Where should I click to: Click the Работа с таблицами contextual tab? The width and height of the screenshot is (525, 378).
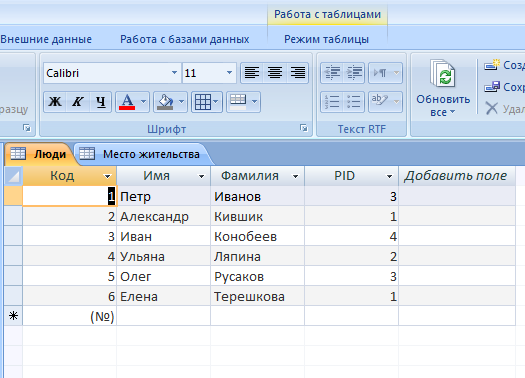click(327, 14)
